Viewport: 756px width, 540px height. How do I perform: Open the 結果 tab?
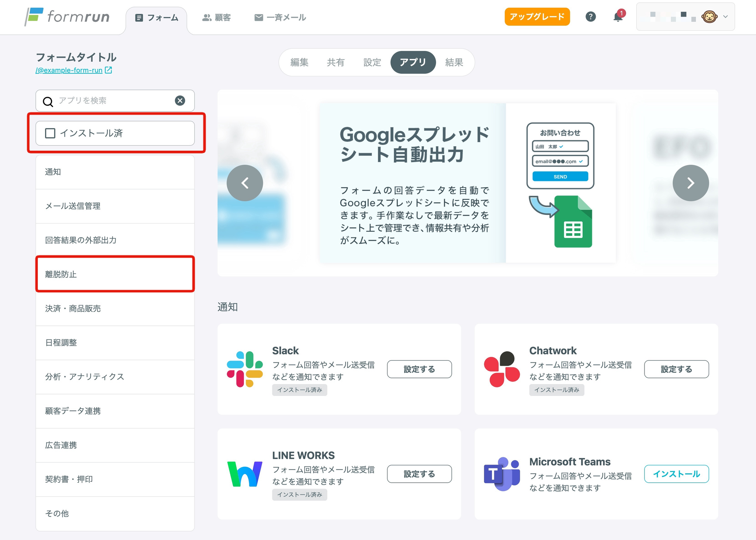pos(454,62)
